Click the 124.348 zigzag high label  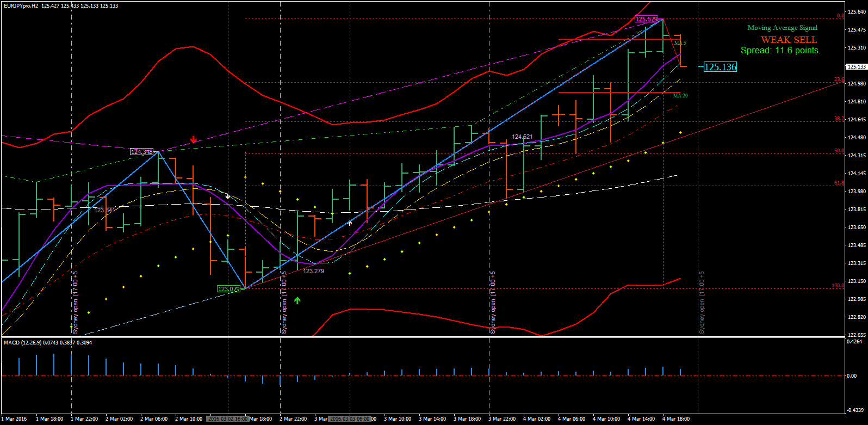click(x=141, y=152)
